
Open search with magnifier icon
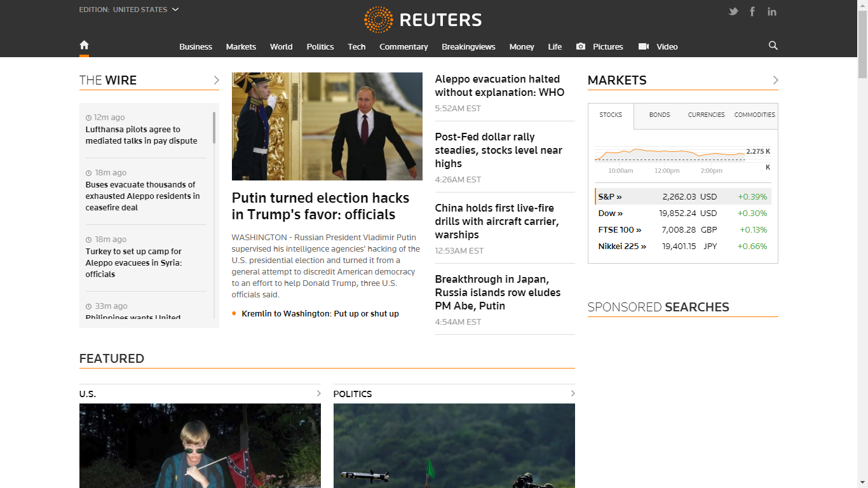(x=773, y=46)
